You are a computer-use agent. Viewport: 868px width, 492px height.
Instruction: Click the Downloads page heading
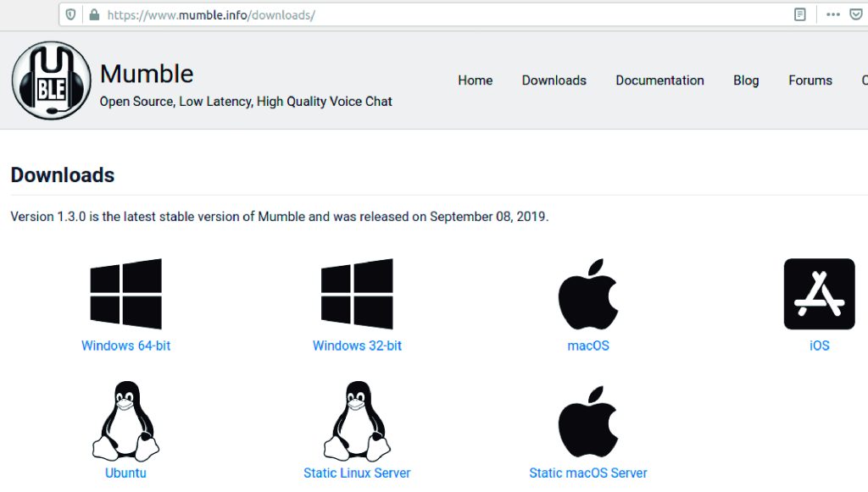click(63, 175)
